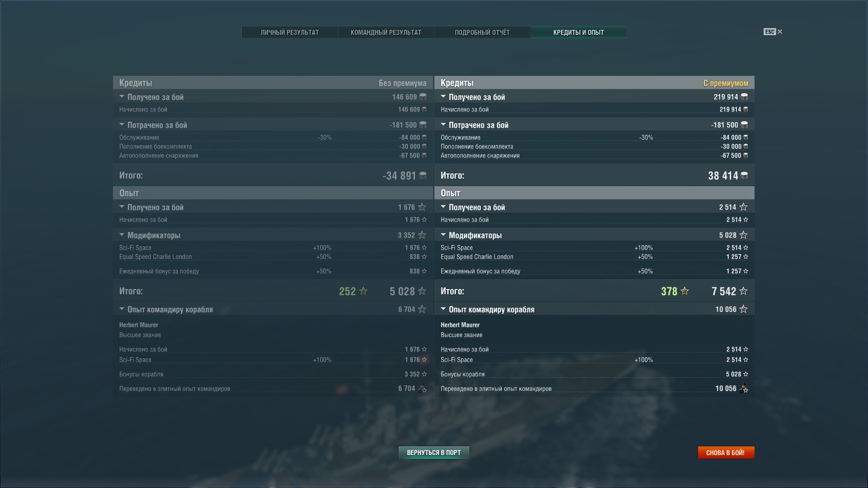The height and width of the screenshot is (488, 868).
Task: Collapse the premium Опыт командиру корабля section
Action: [x=443, y=309]
